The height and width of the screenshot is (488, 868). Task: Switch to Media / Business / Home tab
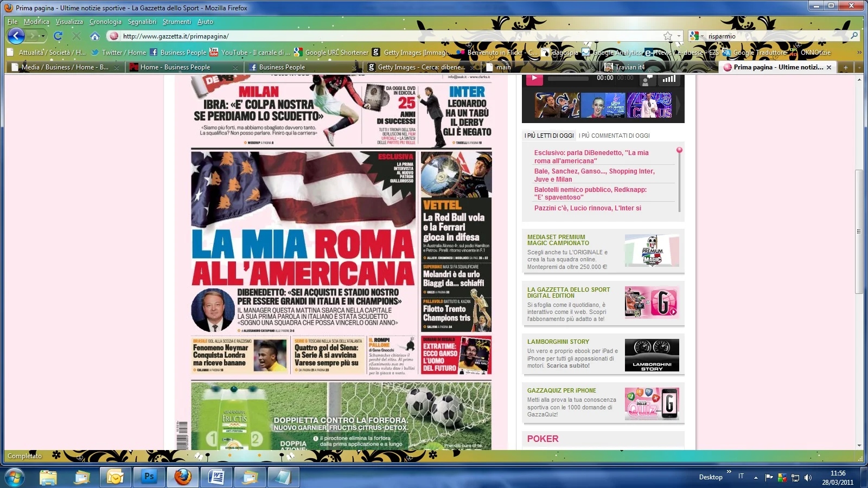coord(65,67)
